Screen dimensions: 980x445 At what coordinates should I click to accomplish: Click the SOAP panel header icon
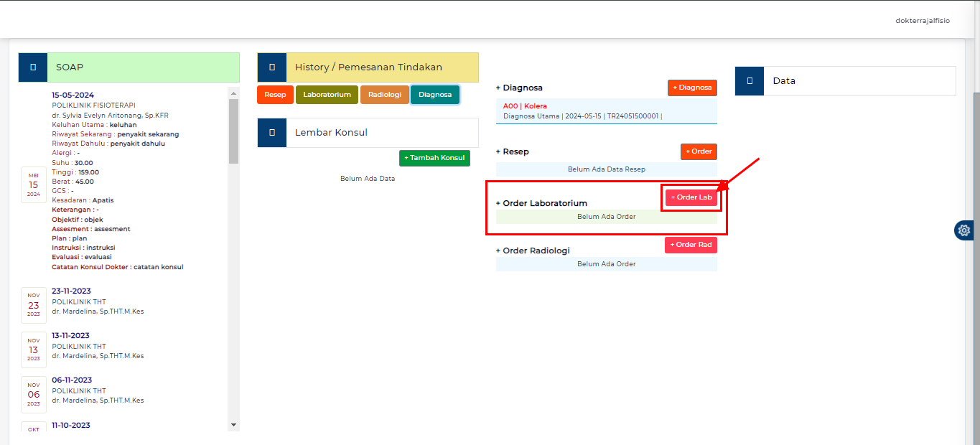[x=33, y=67]
